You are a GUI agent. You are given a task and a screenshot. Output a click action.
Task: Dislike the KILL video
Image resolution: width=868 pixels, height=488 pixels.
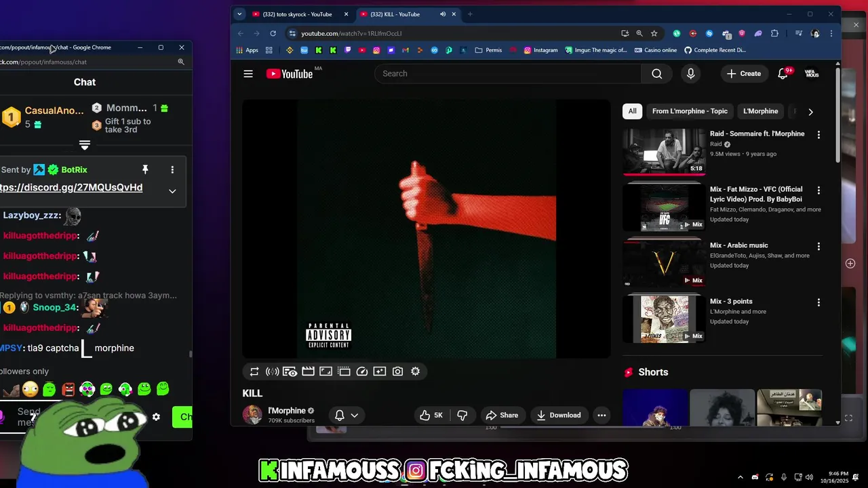[462, 415]
